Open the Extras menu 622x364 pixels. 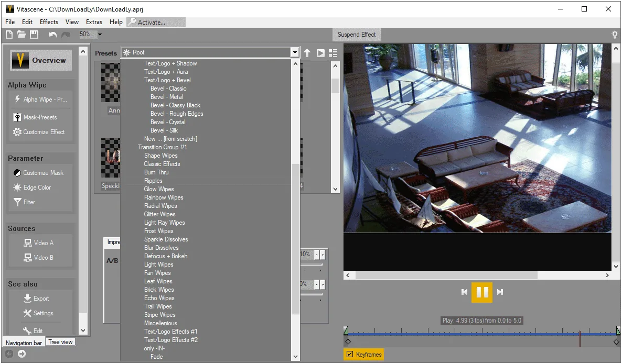pyautogui.click(x=94, y=22)
